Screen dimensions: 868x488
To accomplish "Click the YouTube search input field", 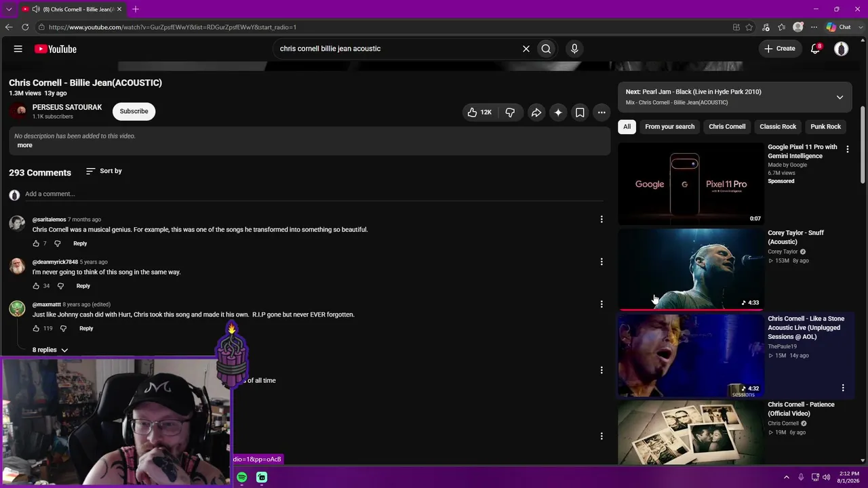I will pyautogui.click(x=397, y=49).
